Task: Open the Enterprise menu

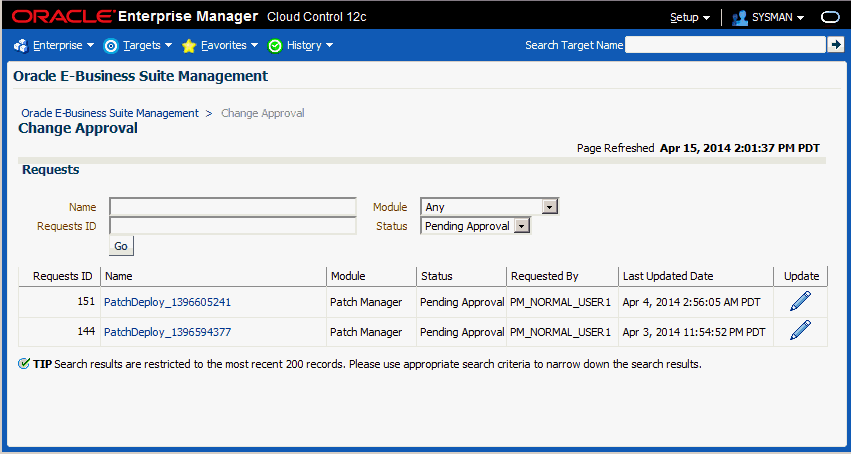Action: [x=63, y=46]
